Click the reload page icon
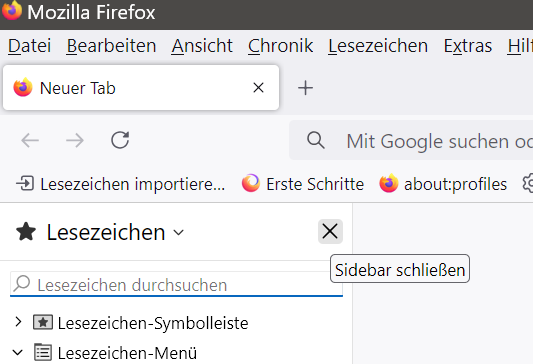 click(120, 140)
